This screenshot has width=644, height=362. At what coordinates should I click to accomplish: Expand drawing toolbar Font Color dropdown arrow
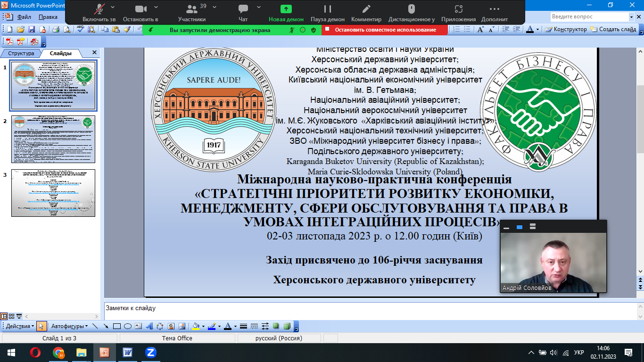click(235, 326)
